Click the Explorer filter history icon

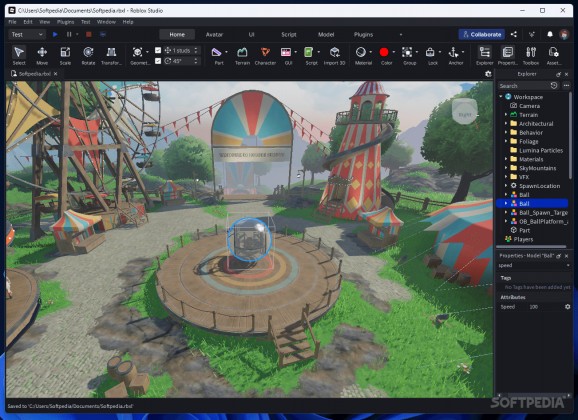[554, 86]
